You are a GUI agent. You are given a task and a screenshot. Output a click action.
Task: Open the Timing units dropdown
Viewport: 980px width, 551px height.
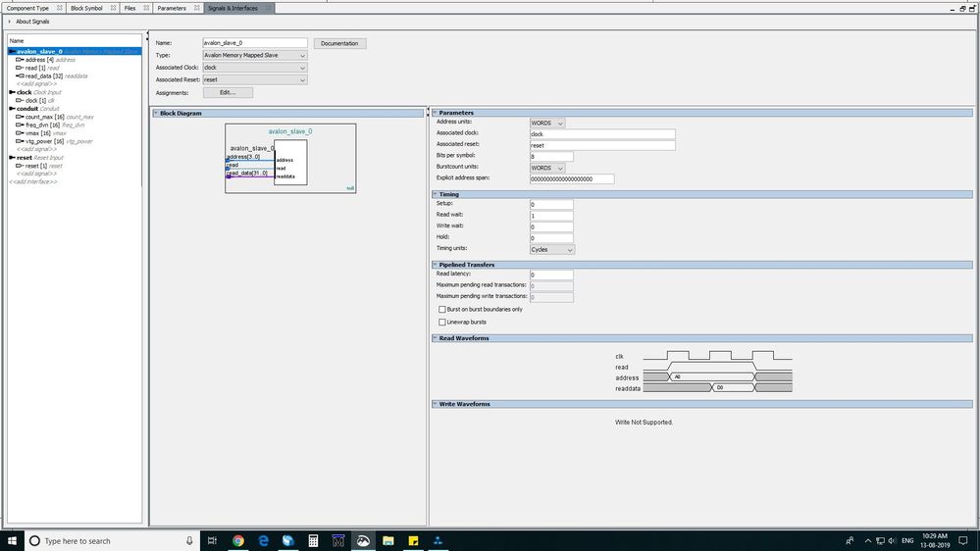552,249
